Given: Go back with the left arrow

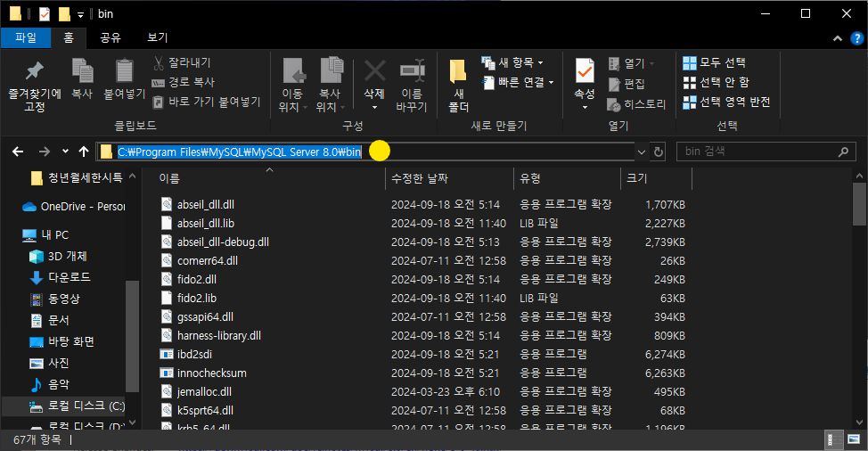Looking at the screenshot, I should pyautogui.click(x=18, y=152).
